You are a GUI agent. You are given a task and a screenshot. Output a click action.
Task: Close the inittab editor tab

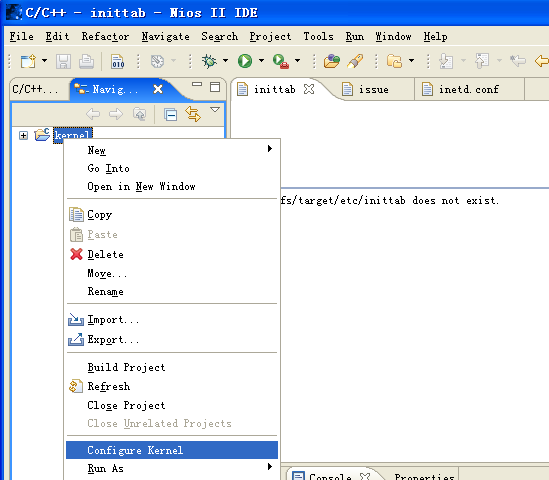pyautogui.click(x=309, y=89)
